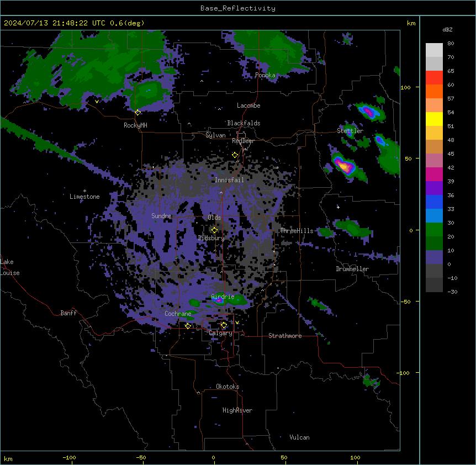The height and width of the screenshot is (465, 476).
Task: Select the 80 dBZ legend value
Action: click(451, 44)
